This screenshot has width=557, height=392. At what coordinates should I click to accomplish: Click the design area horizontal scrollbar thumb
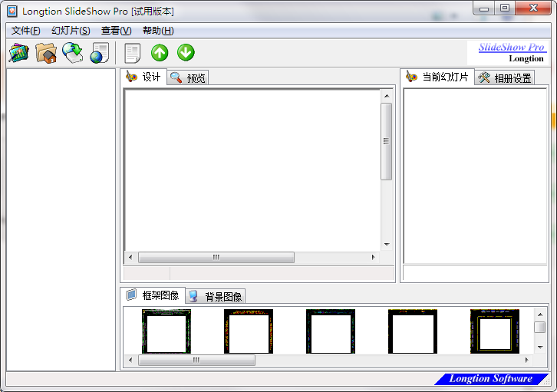coord(216,257)
